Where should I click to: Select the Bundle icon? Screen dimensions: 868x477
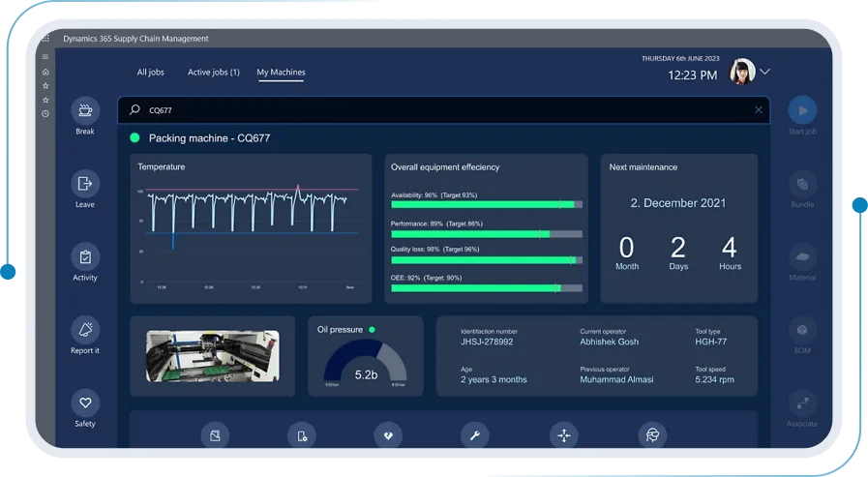click(x=802, y=184)
